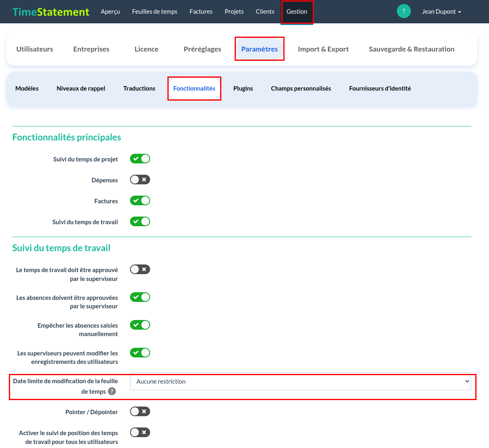
Task: Enable the Pointer / Dépointer switch
Action: coord(140,411)
